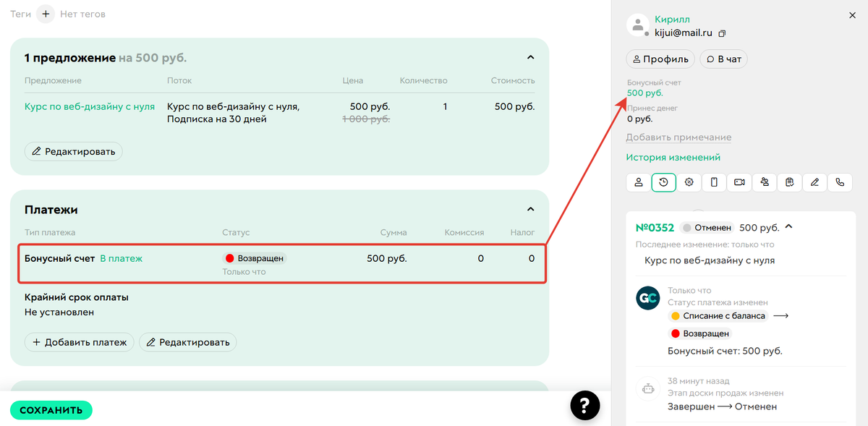The image size is (868, 426).
Task: Click the 'Возвращен' status in the payment row
Action: (x=255, y=258)
